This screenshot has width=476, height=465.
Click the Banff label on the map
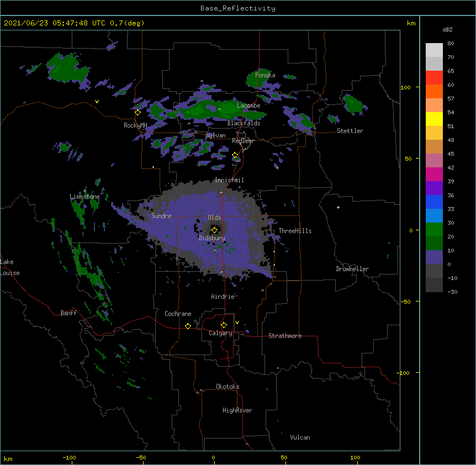[x=68, y=313]
